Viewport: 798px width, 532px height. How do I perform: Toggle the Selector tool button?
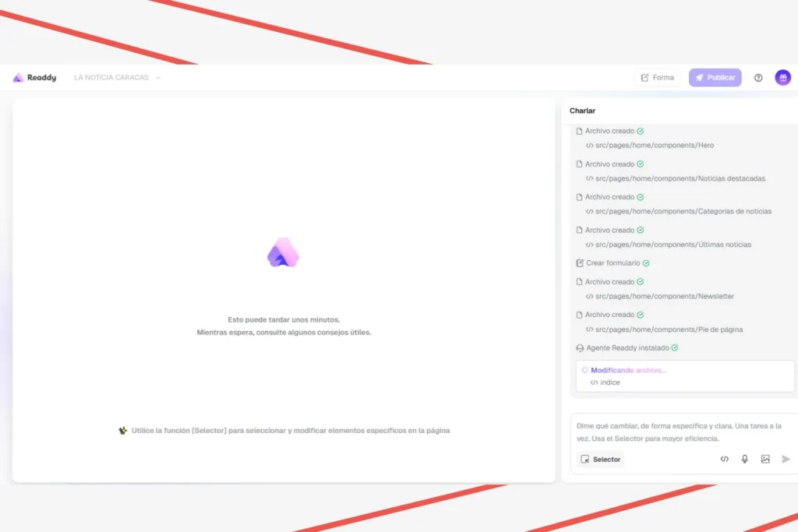[601, 460]
